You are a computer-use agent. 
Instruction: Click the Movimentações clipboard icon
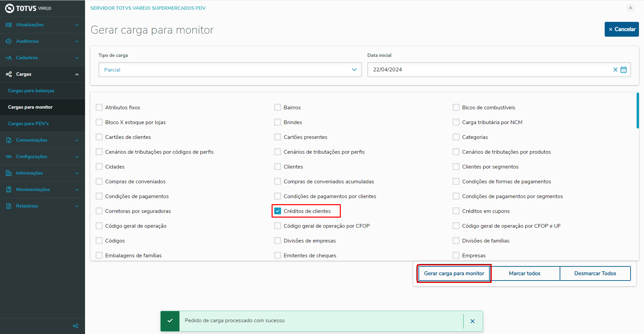pyautogui.click(x=9, y=189)
